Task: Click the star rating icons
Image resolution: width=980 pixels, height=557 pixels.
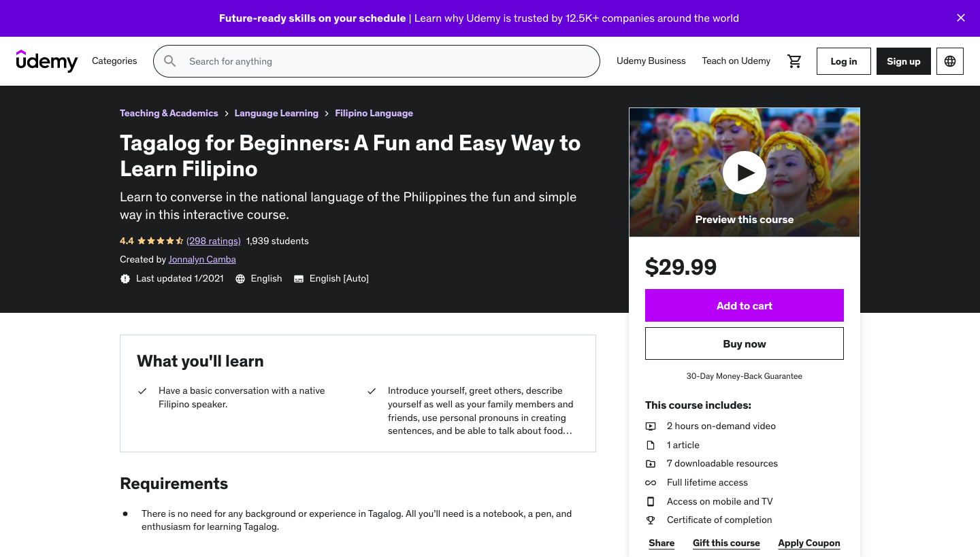Action: [160, 241]
